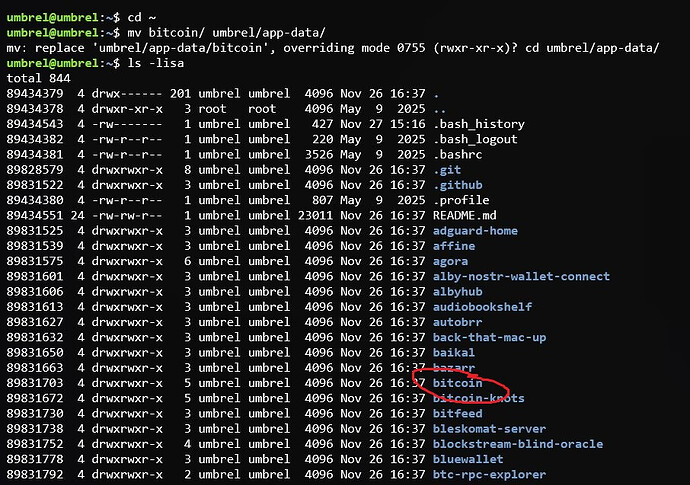The image size is (690, 485).
Task: Click the alby-nostr-wallet-connect directory name
Action: click(x=521, y=276)
